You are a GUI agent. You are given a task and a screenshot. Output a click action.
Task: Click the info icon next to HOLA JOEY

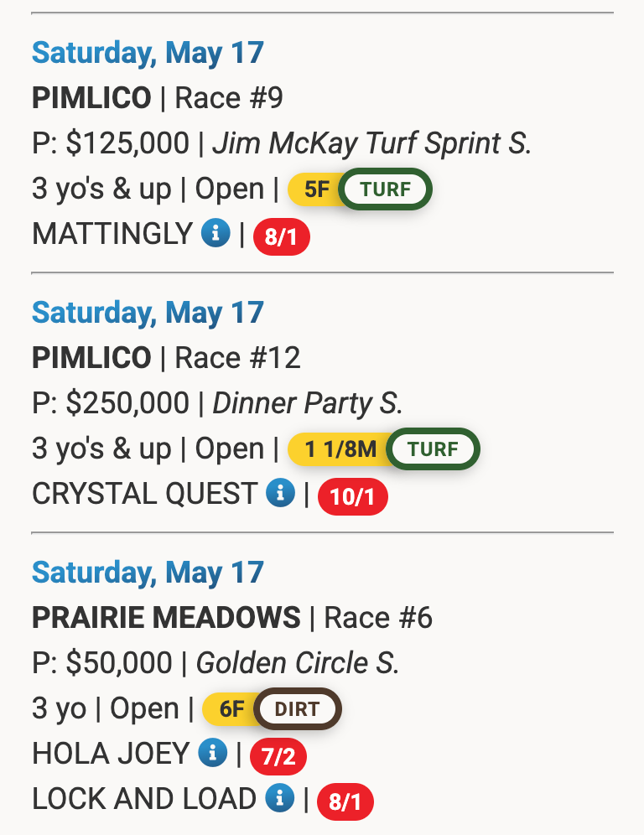(x=212, y=754)
